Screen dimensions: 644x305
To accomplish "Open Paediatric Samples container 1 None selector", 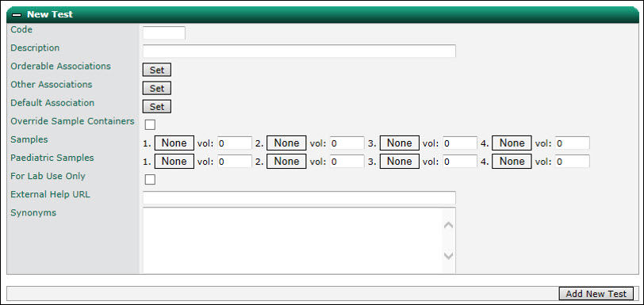I will pos(174,162).
